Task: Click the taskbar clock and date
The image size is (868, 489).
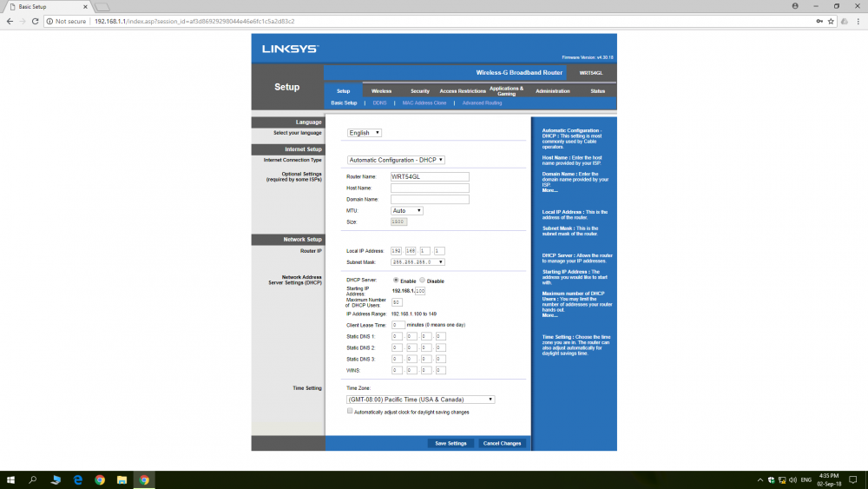Action: (x=829, y=479)
